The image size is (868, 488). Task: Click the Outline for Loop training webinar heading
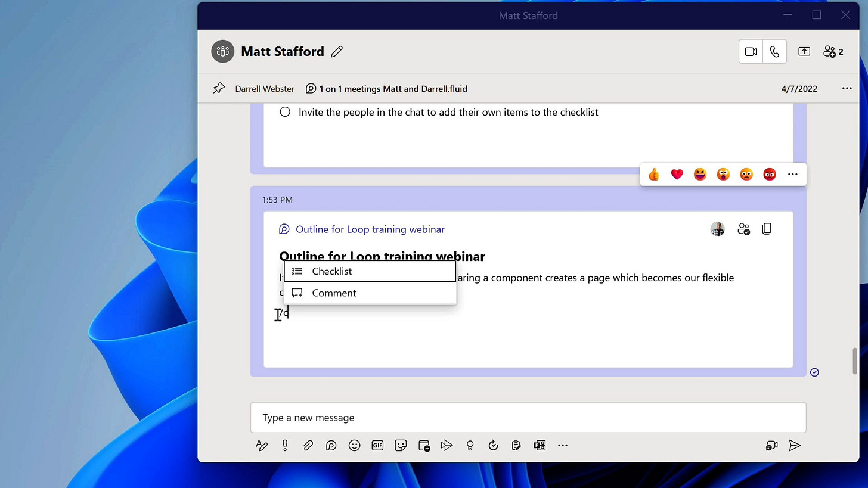tap(382, 256)
